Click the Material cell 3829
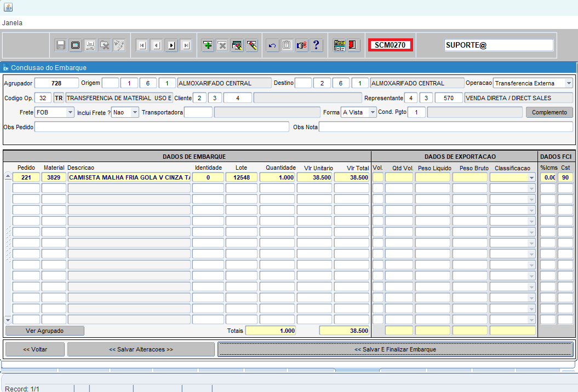 pyautogui.click(x=54, y=177)
